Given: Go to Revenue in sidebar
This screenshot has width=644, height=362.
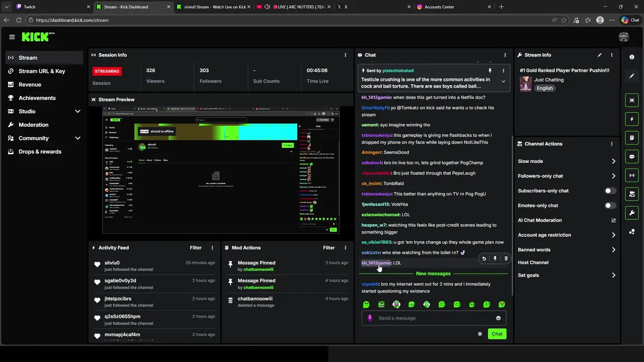Looking at the screenshot, I should 44,84.
